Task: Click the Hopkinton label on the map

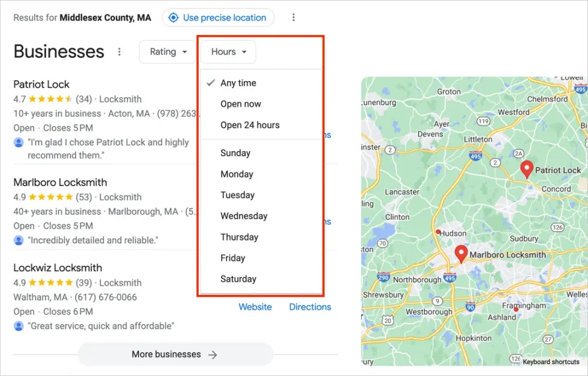Action: 474,338
